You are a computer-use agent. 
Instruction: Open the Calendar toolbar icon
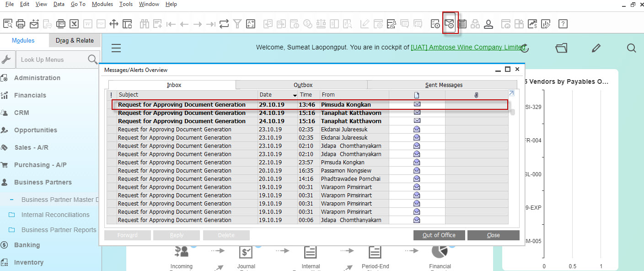462,23
